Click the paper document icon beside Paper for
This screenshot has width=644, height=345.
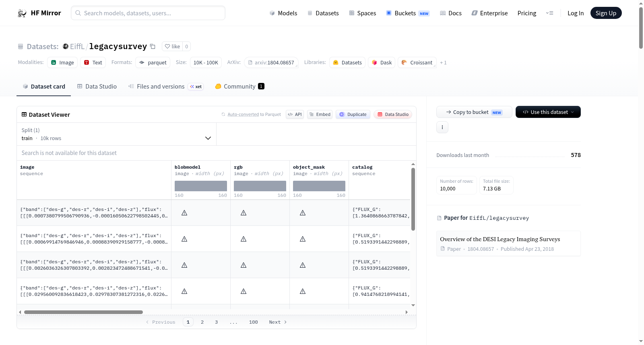click(439, 218)
